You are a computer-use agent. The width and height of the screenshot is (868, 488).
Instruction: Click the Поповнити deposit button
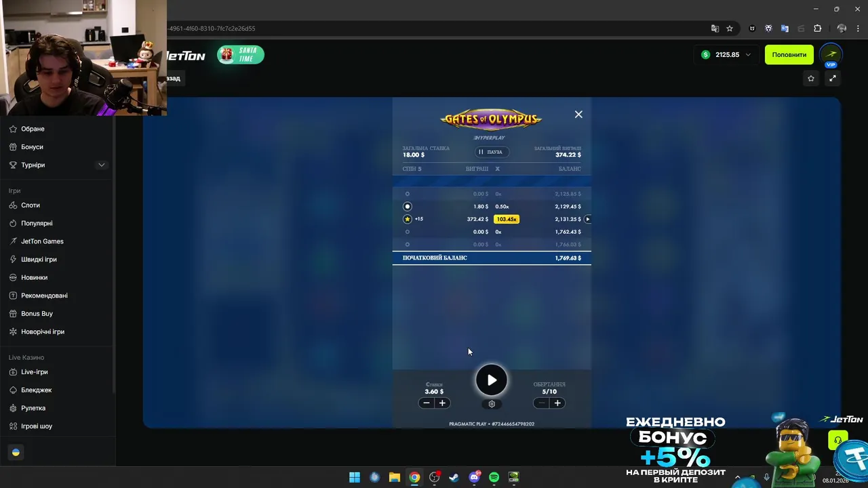pyautogui.click(x=789, y=55)
